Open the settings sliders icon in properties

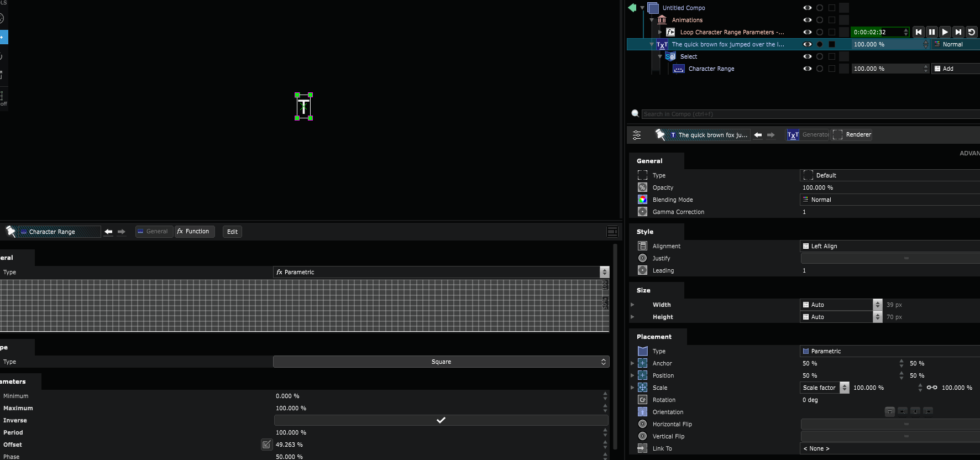click(637, 135)
